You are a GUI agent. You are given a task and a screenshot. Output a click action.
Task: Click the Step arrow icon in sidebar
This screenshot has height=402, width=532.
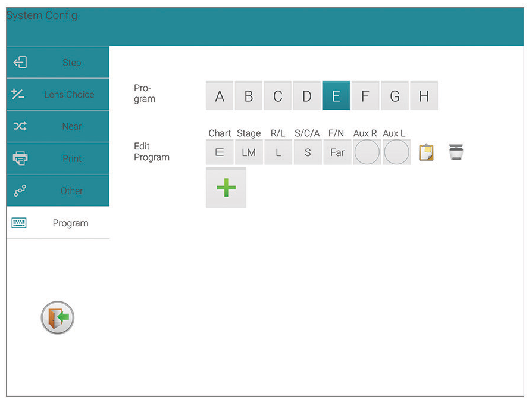(x=20, y=62)
